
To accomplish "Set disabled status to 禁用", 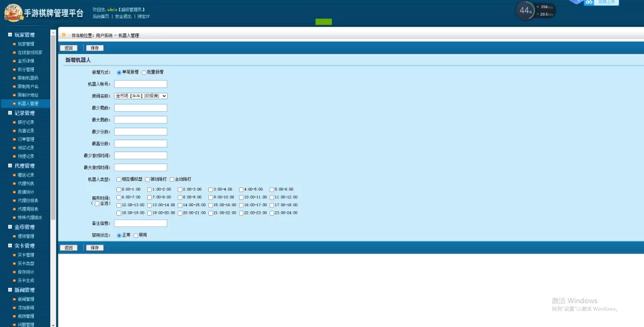I will tap(136, 235).
